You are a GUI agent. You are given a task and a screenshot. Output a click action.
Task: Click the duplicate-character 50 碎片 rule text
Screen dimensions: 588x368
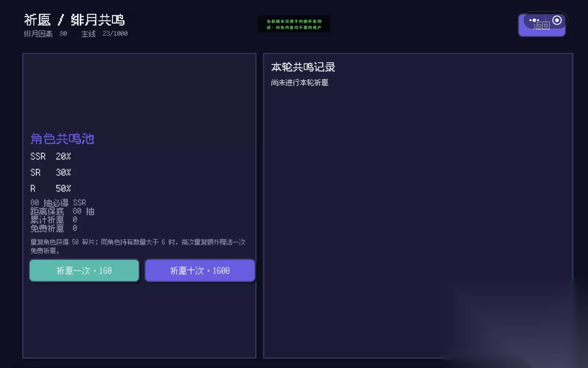pyautogui.click(x=138, y=246)
